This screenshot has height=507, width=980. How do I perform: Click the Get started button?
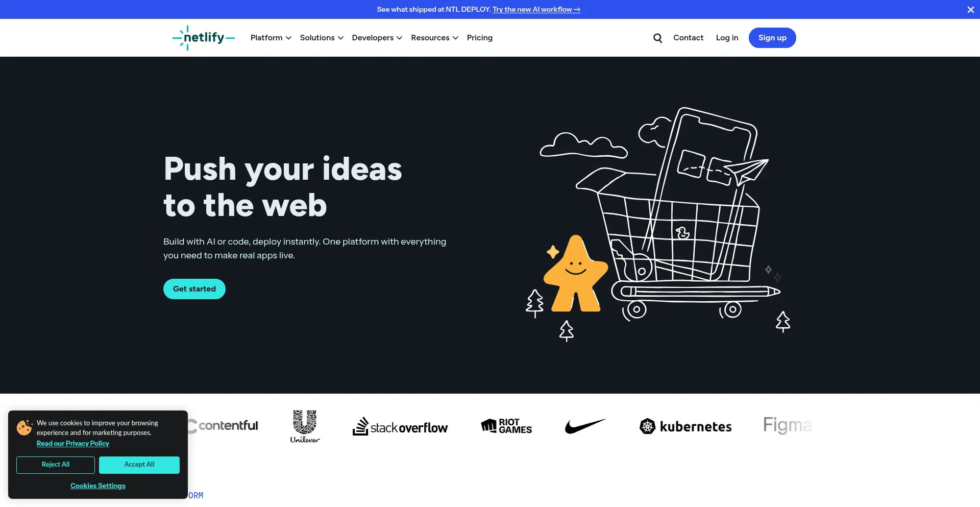tap(194, 289)
